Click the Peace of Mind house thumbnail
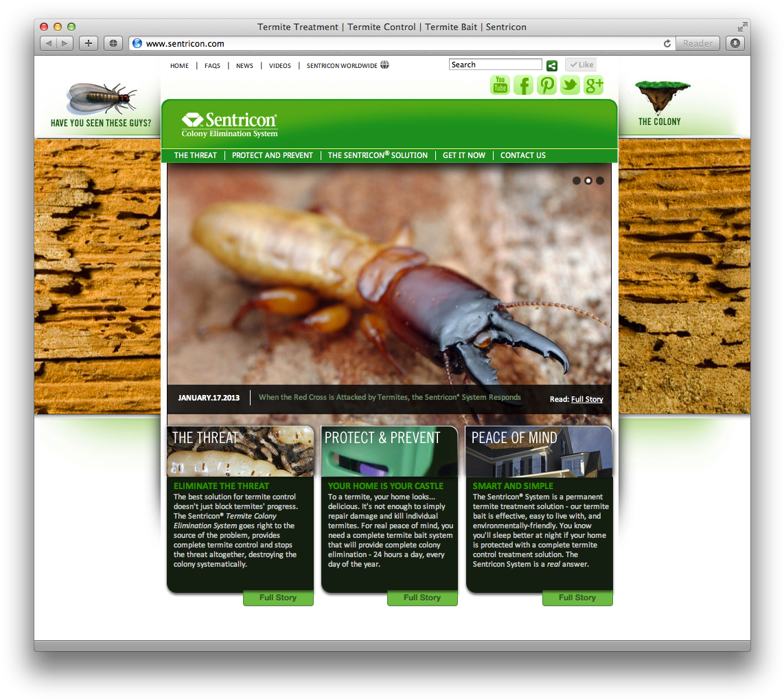 tap(539, 451)
